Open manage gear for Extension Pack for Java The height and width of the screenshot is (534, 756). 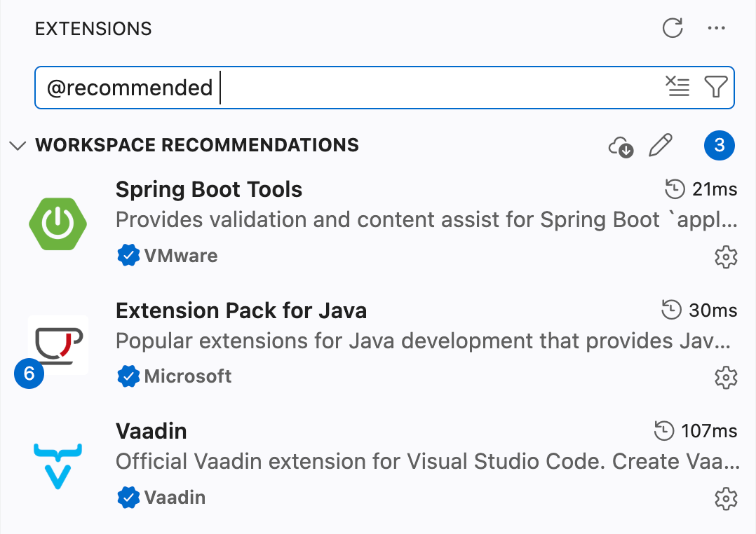[726, 378]
